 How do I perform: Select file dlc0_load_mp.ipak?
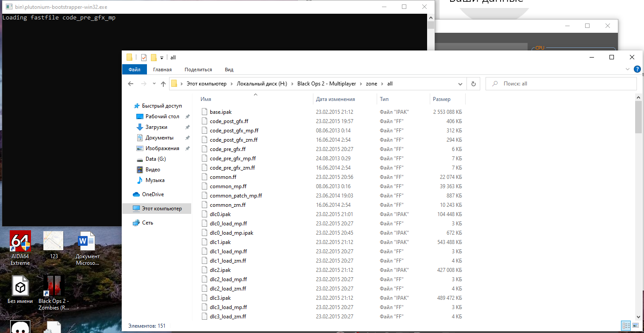pyautogui.click(x=231, y=233)
